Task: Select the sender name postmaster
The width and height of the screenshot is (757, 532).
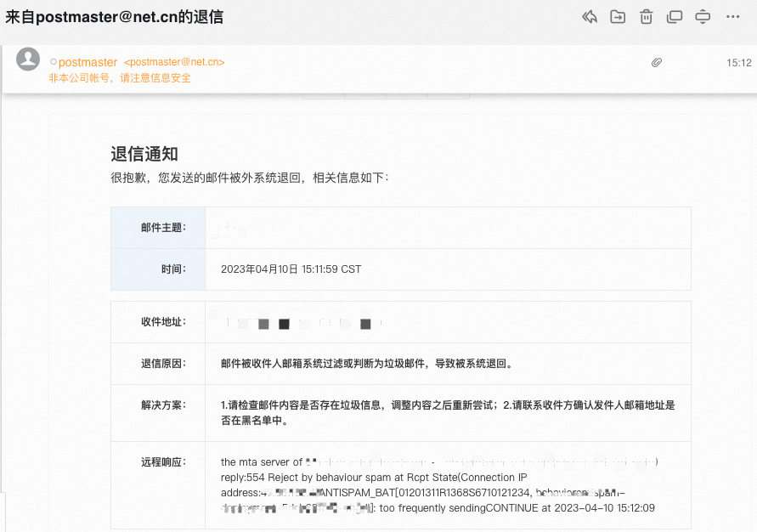Action: (88, 62)
